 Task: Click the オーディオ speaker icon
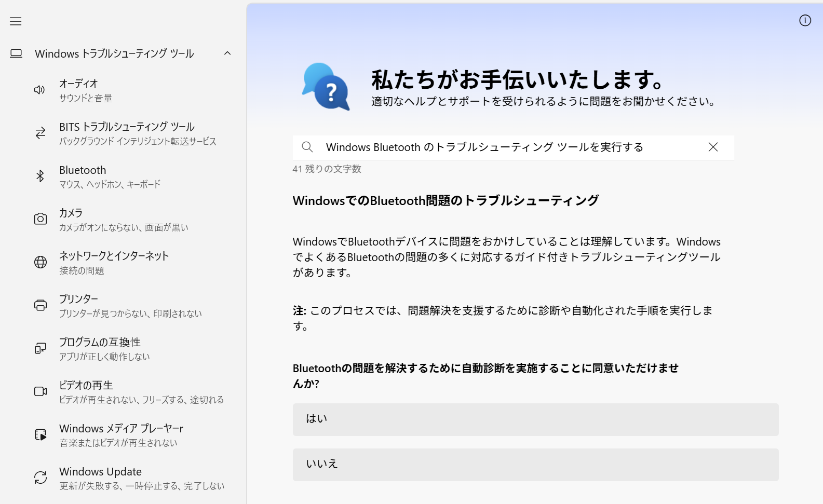(40, 90)
